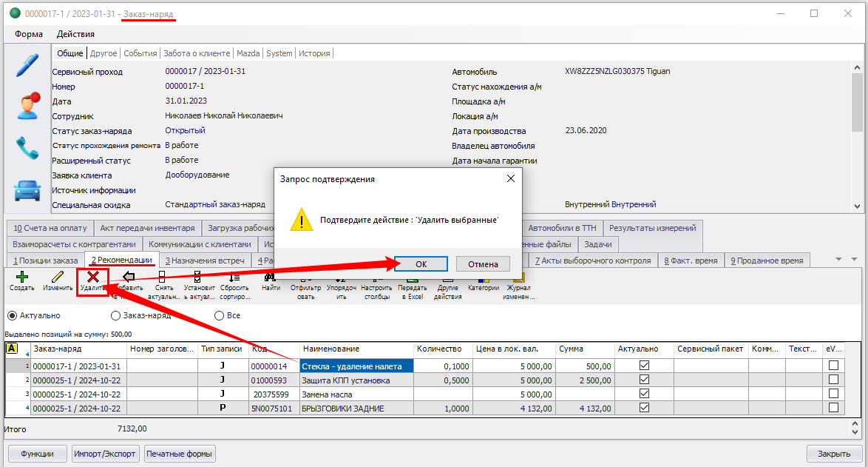
Task: Open the rightmost tab list dropdown arrow
Action: [854, 259]
